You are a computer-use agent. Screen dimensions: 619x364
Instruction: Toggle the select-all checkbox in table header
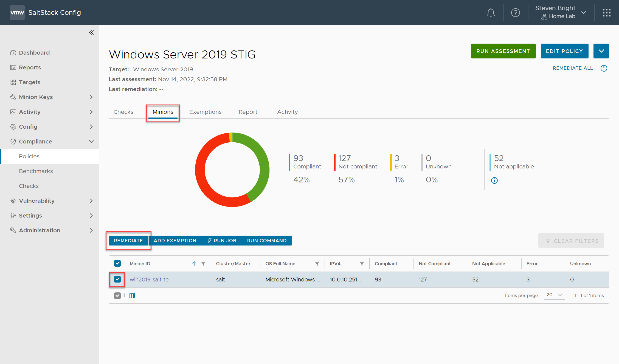117,263
